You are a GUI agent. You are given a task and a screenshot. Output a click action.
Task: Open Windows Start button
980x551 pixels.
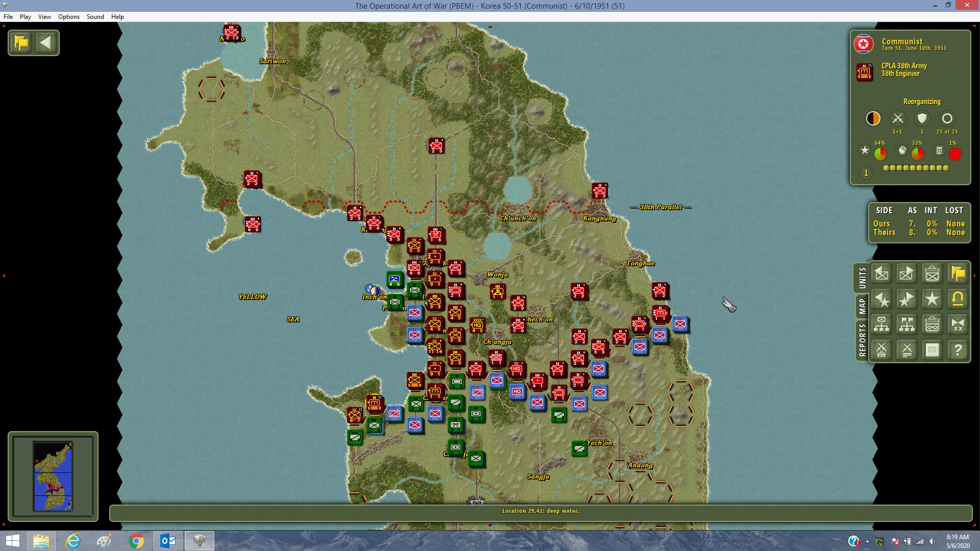click(x=12, y=541)
